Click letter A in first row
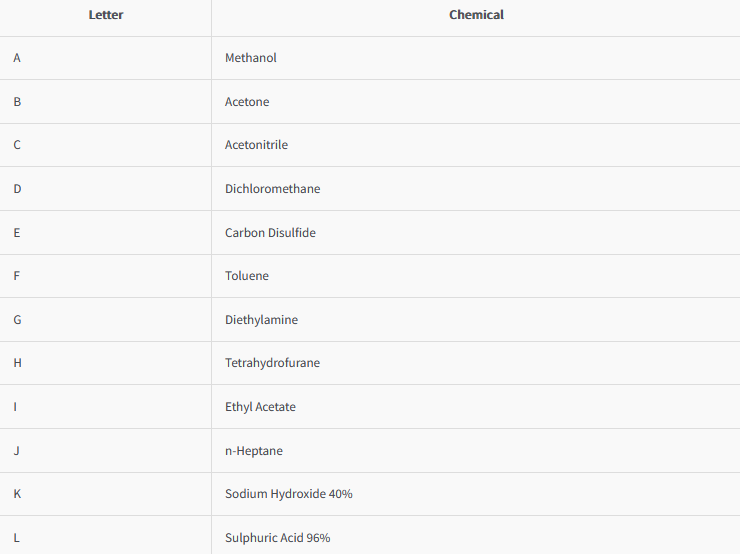 tap(17, 58)
